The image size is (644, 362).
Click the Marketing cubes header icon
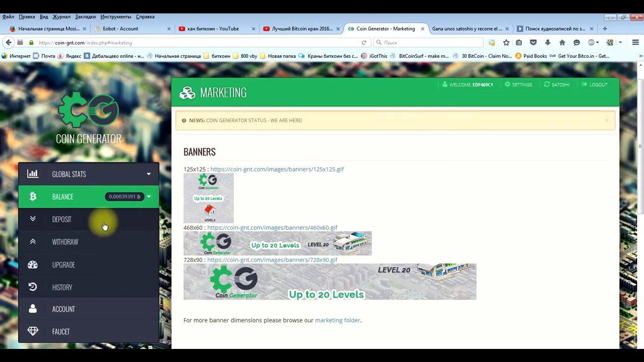pyautogui.click(x=187, y=93)
